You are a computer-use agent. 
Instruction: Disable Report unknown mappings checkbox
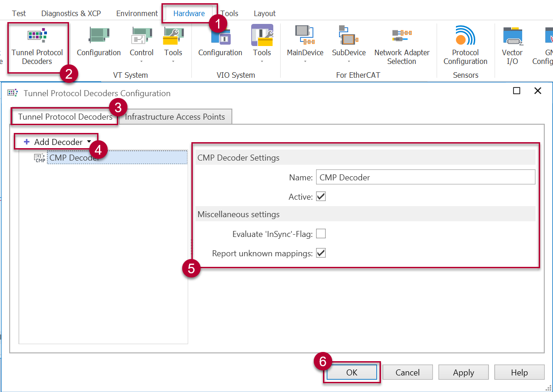pyautogui.click(x=321, y=253)
